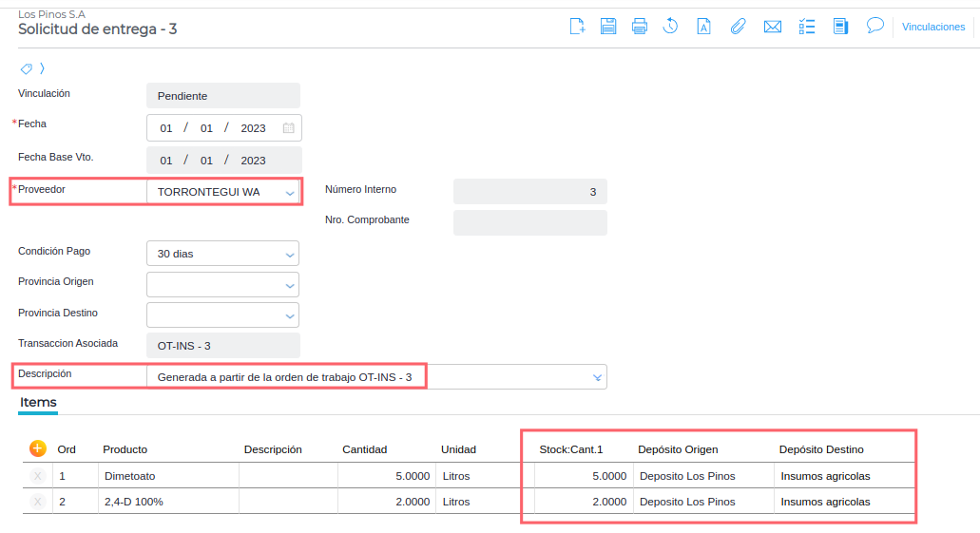Open the Vinculaciones link
The width and height of the screenshot is (980, 533).
(x=932, y=27)
